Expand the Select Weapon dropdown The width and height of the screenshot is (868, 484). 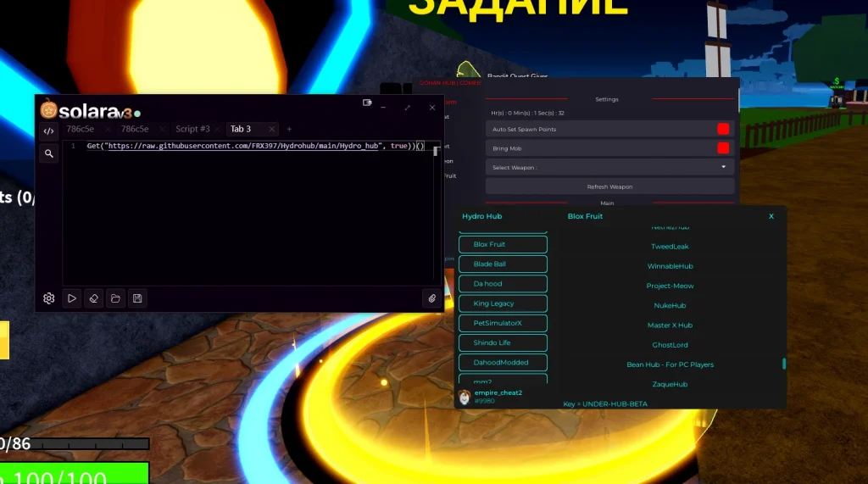723,168
